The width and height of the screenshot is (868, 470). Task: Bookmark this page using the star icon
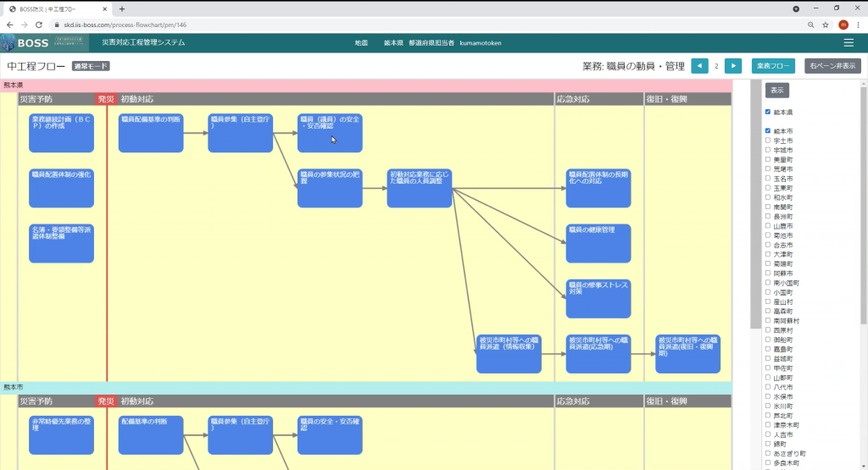pyautogui.click(x=825, y=25)
